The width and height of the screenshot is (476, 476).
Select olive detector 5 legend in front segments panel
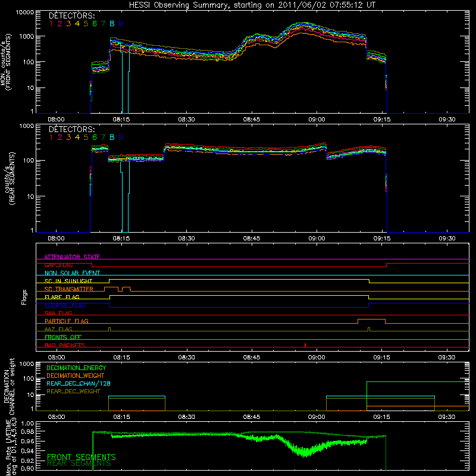pyautogui.click(x=86, y=24)
